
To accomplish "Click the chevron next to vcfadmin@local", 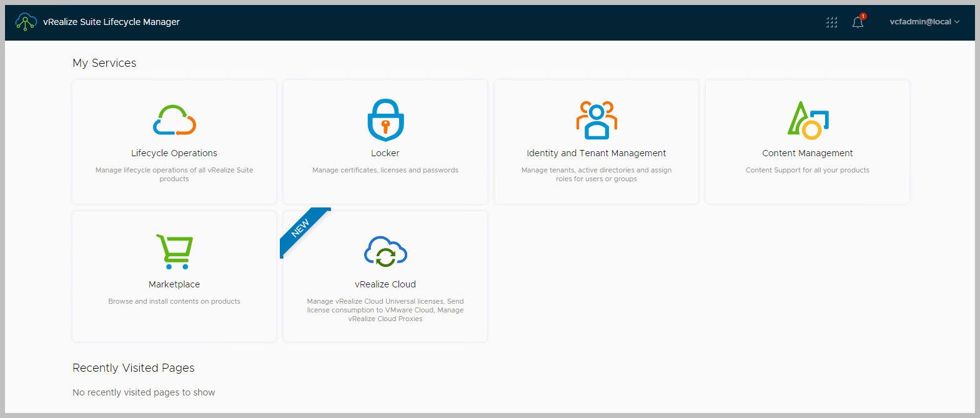I will (x=957, y=22).
